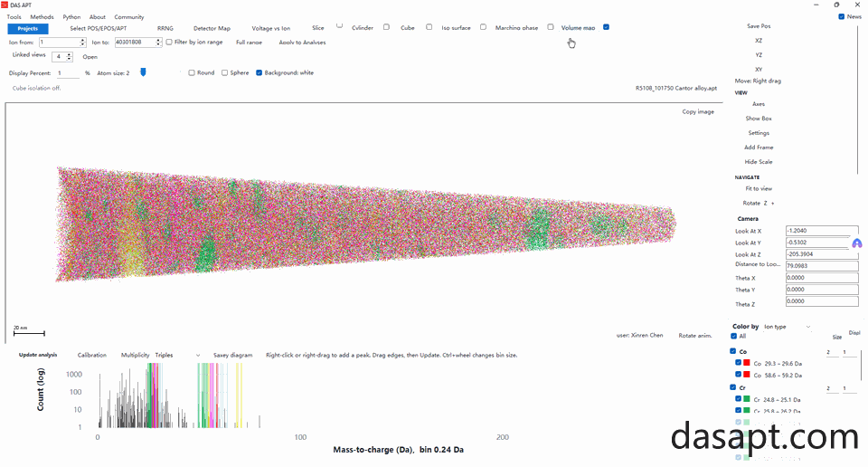Open the Voltage vs Ion tab
Image resolution: width=868 pixels, height=467 pixels.
pos(270,28)
